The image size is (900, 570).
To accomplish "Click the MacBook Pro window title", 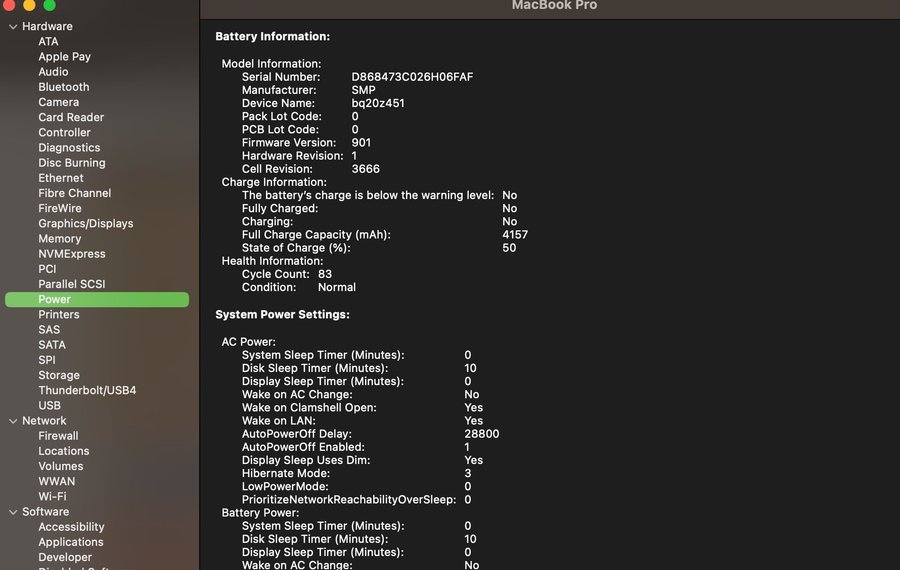I will tap(554, 5).
